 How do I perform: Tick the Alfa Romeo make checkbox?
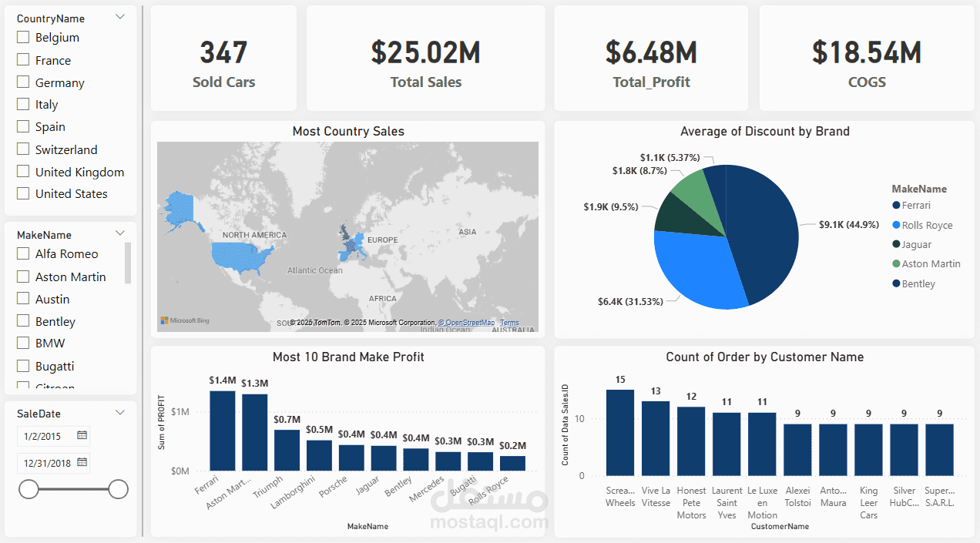23,253
